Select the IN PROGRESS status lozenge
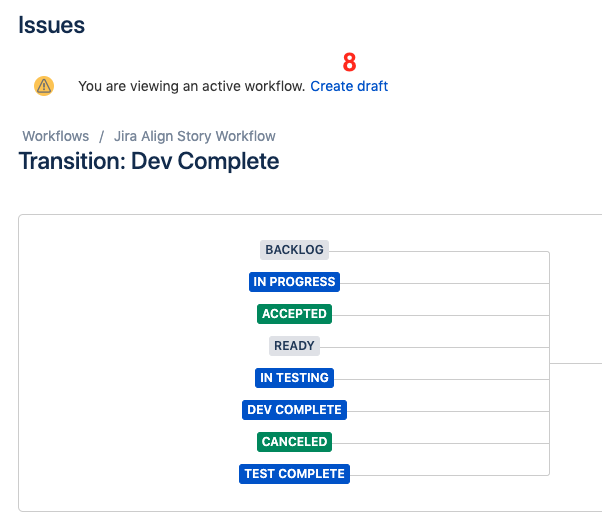Viewport: 602px width, 513px height. (294, 281)
